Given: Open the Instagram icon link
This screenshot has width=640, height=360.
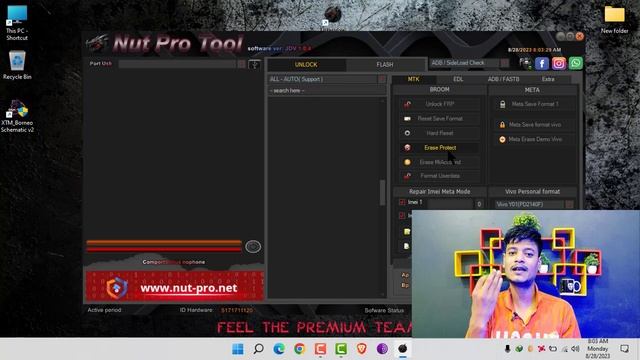Looking at the screenshot, I should tap(559, 63).
